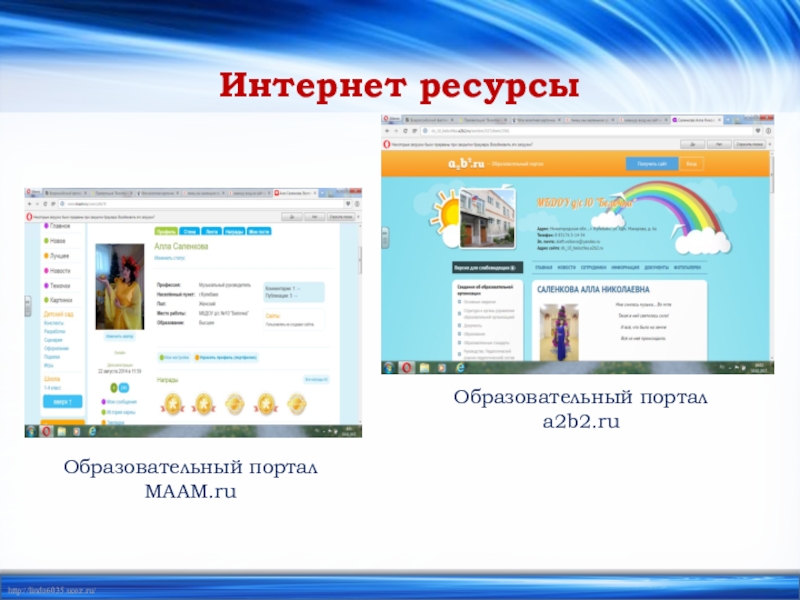
Task: Open Информация in a2b2.ru navigation menu
Action: click(x=625, y=267)
